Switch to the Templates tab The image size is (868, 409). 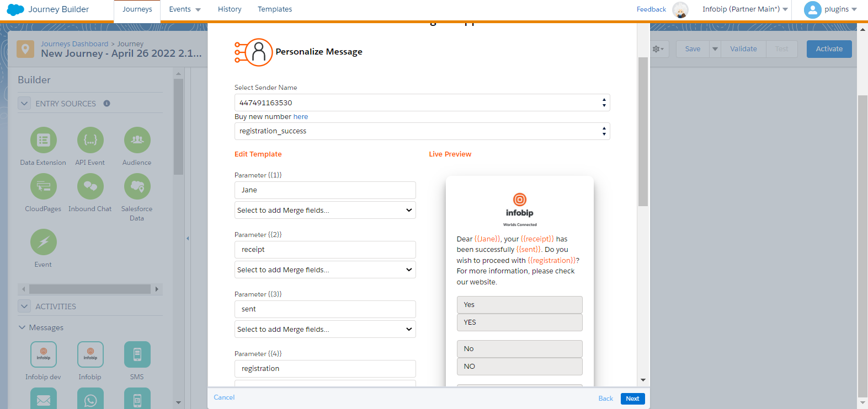(275, 9)
